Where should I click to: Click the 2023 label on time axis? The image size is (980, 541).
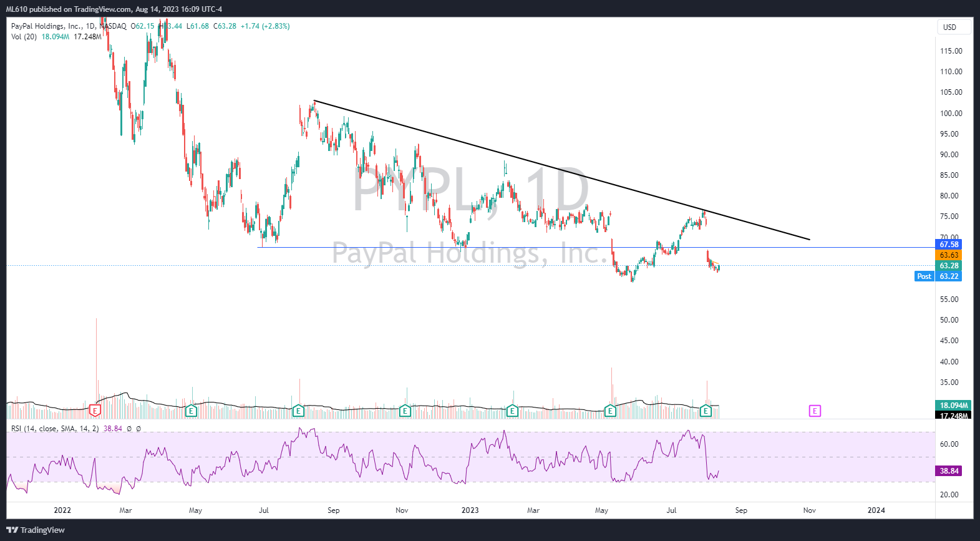(x=470, y=510)
